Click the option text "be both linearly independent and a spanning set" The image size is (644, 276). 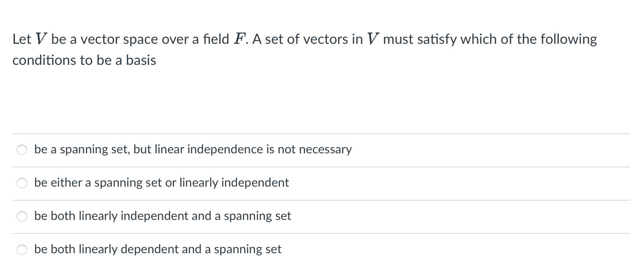[x=163, y=216]
